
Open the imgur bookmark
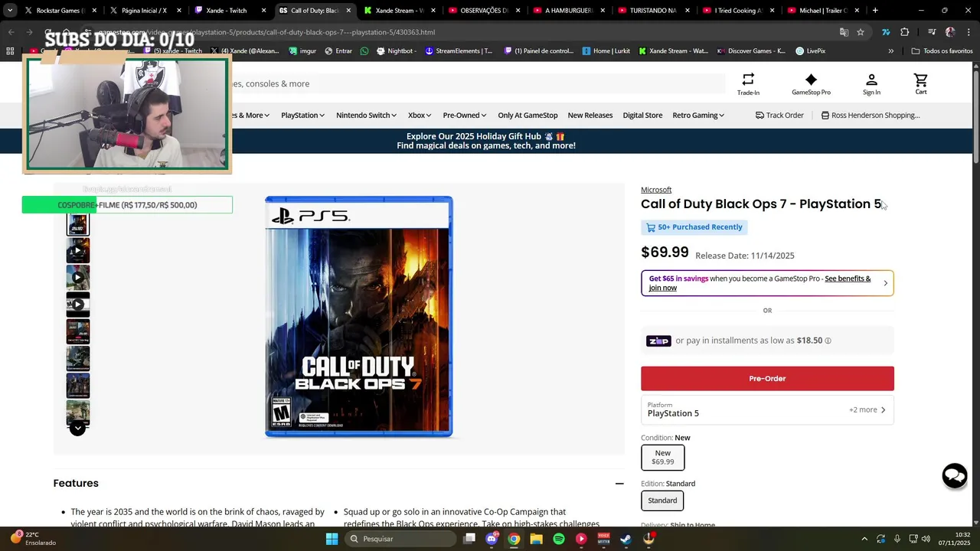click(302, 51)
